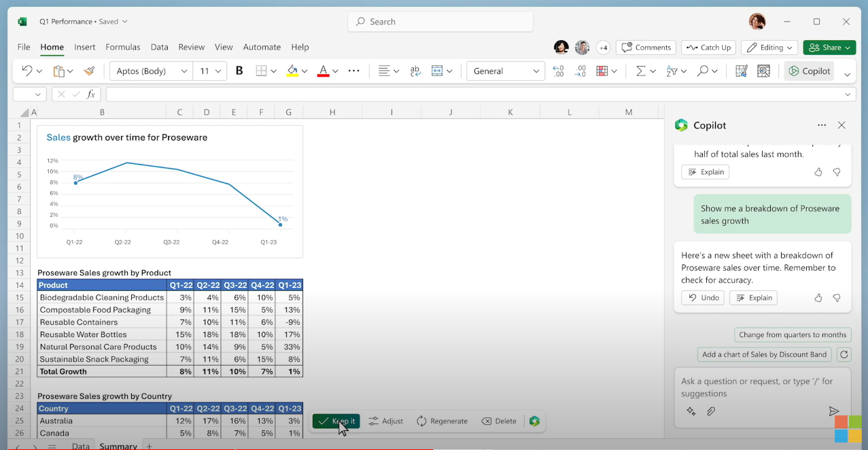The image size is (868, 450).
Task: Click the Paste clipboard icon
Action: [x=59, y=71]
